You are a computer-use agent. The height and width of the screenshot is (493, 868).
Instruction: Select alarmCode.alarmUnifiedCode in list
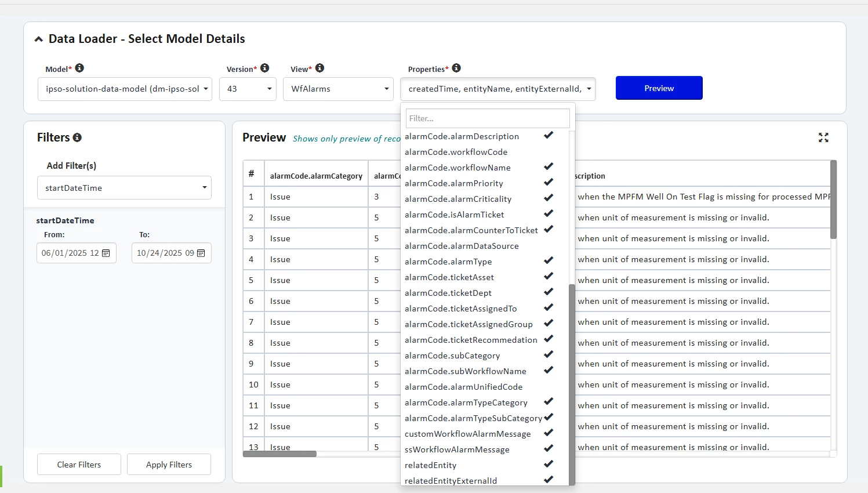[x=463, y=387]
